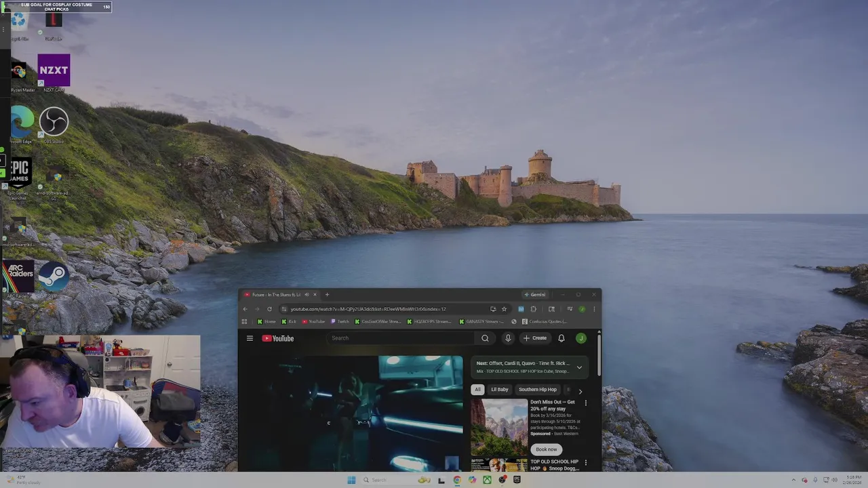Start YouTube voice search with the microphone
This screenshot has width=868, height=488.
tap(508, 338)
